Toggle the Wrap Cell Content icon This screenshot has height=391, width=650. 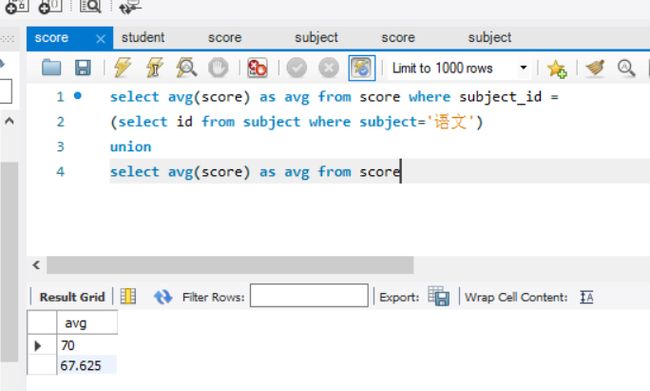coord(587,297)
